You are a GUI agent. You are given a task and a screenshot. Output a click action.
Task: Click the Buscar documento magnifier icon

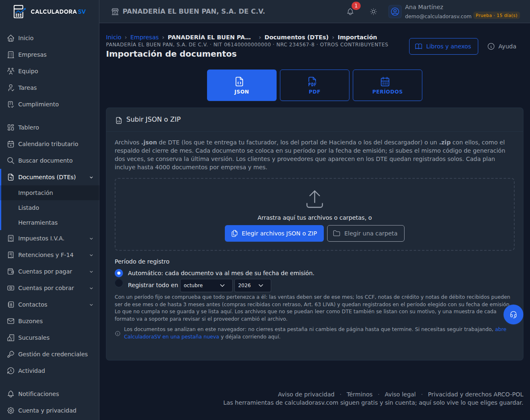tap(11, 161)
